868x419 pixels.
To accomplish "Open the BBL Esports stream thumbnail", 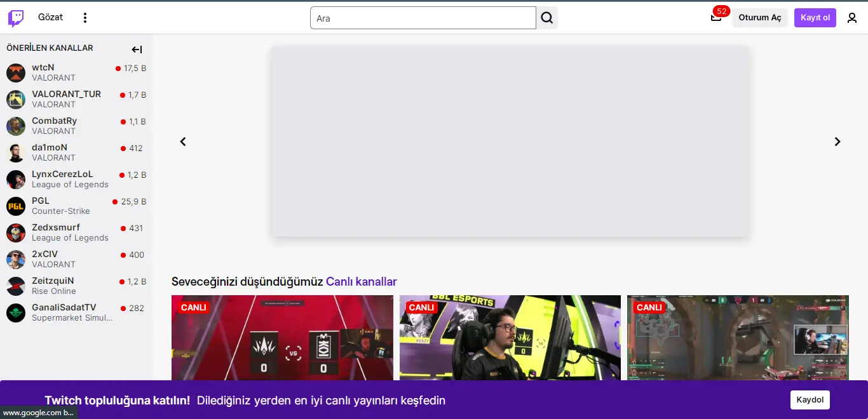I will point(510,338).
